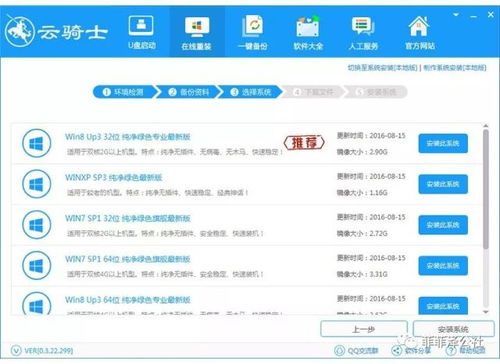Open the 帮助视频 help link
Viewport: 500px width, 364px height.
[472, 351]
